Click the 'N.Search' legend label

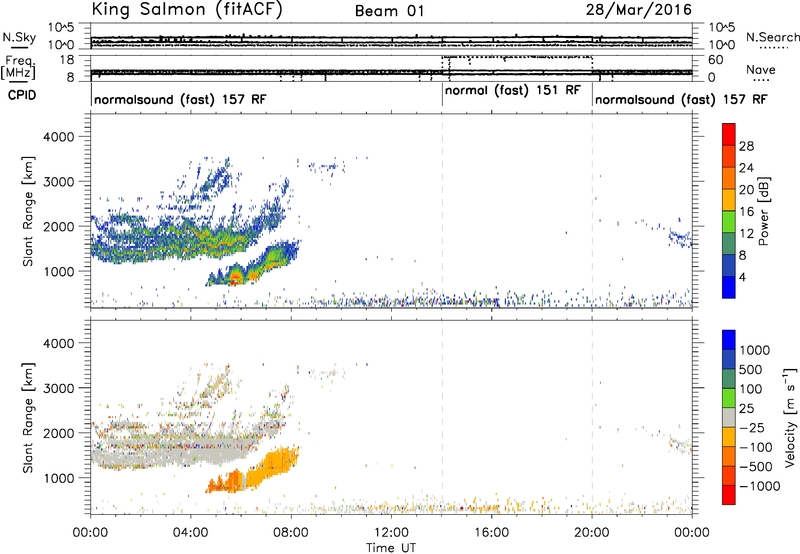point(772,37)
